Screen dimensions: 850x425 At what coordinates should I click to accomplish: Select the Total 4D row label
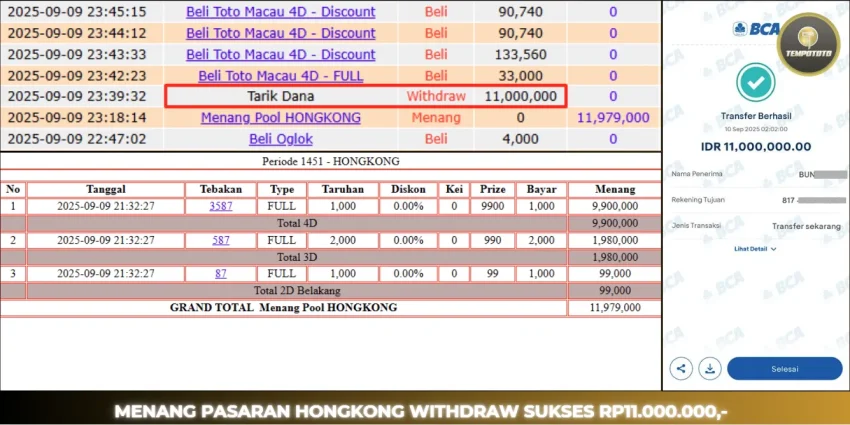(297, 223)
